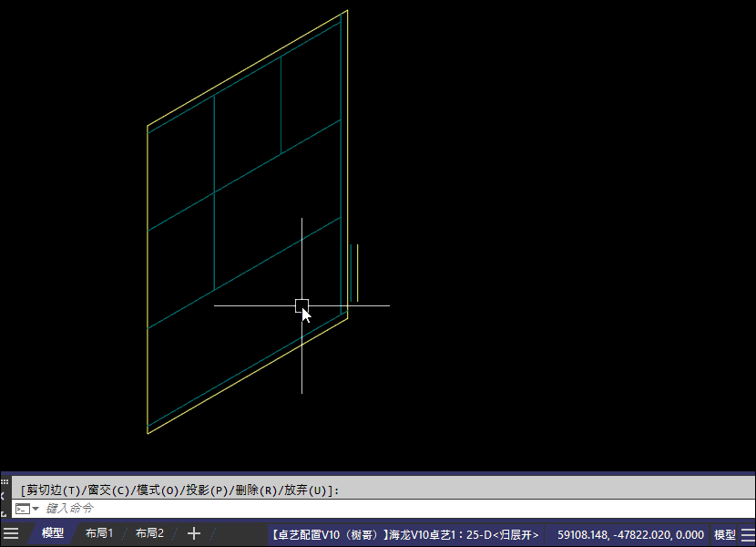Toggle the 模型 space button in status bar
The image size is (756, 547).
(x=724, y=534)
